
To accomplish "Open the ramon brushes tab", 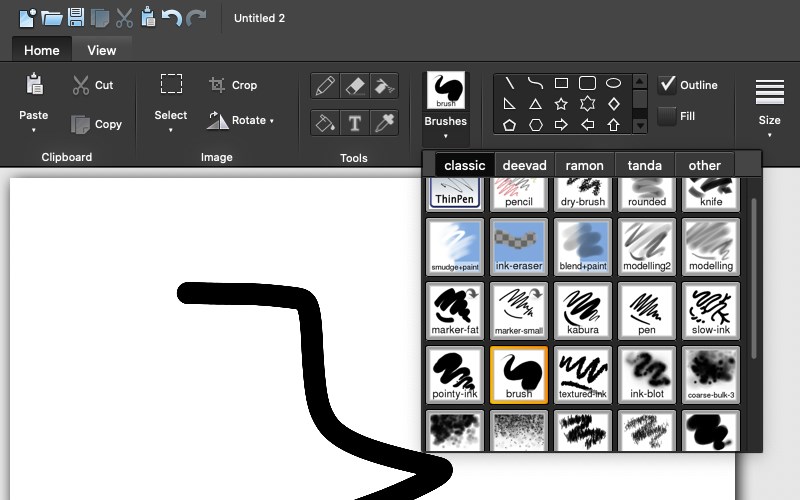I will coord(585,165).
